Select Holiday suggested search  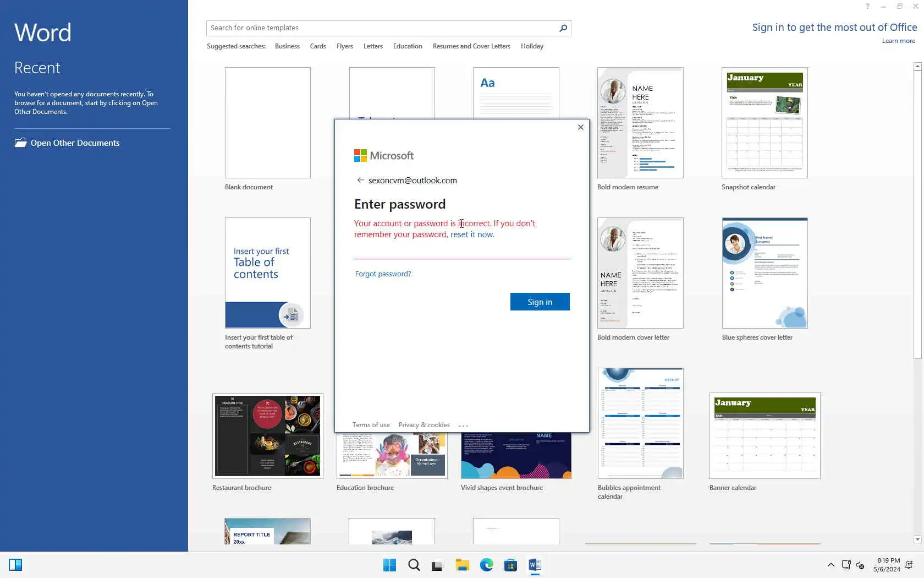[x=532, y=46]
